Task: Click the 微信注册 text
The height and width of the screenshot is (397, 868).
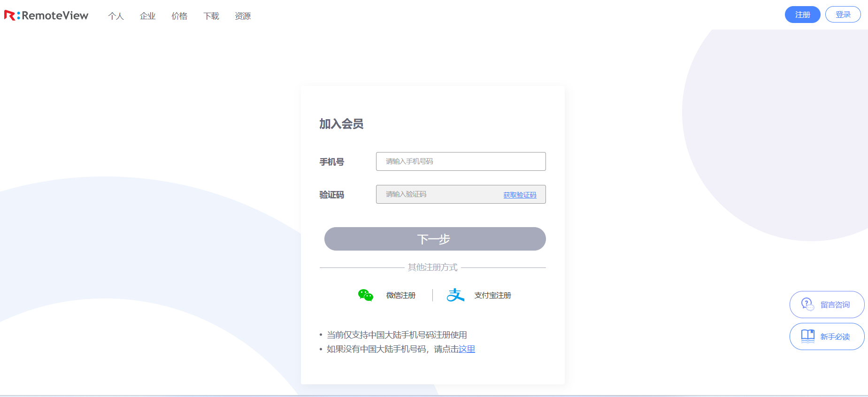Action: [400, 295]
